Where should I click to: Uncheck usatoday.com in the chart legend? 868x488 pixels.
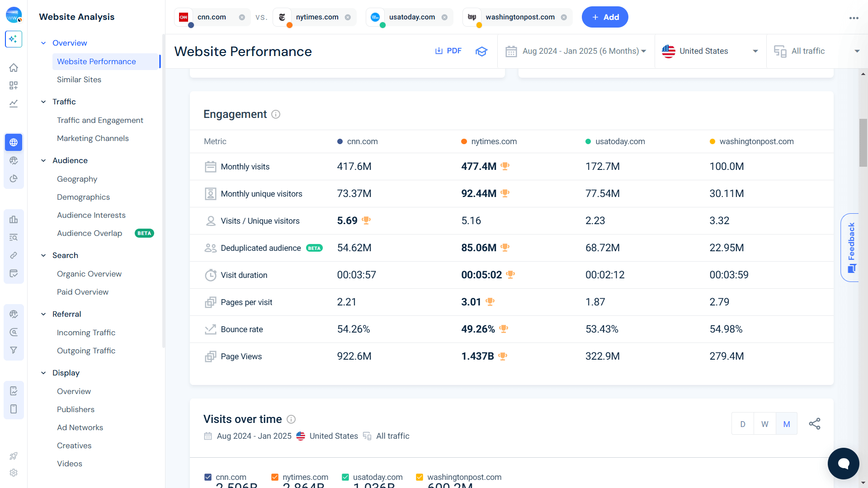tap(345, 477)
